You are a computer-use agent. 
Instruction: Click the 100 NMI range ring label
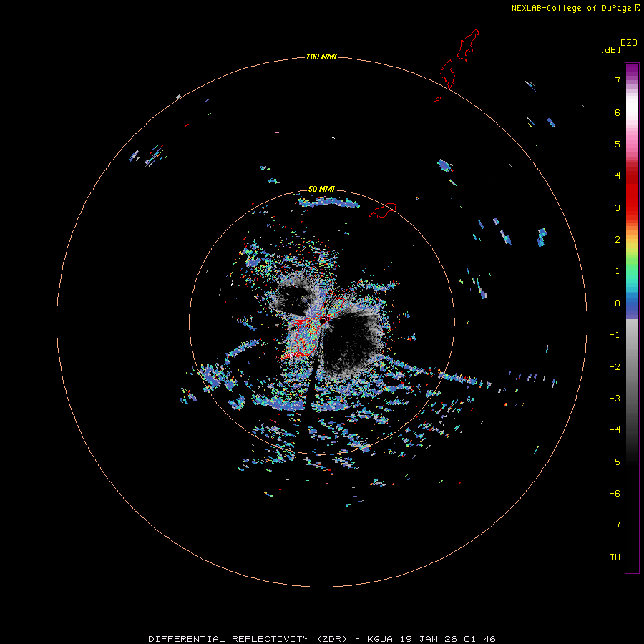[x=321, y=57]
